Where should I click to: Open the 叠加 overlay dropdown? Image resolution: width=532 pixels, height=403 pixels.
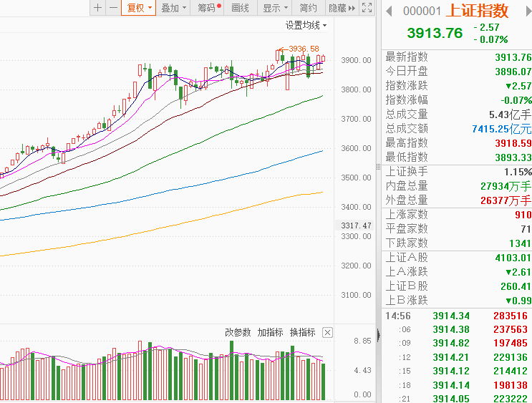173,8
